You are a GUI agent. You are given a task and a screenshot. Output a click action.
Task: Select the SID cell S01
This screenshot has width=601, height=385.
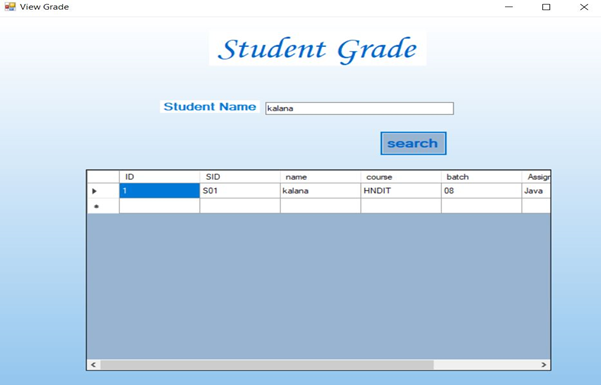240,191
